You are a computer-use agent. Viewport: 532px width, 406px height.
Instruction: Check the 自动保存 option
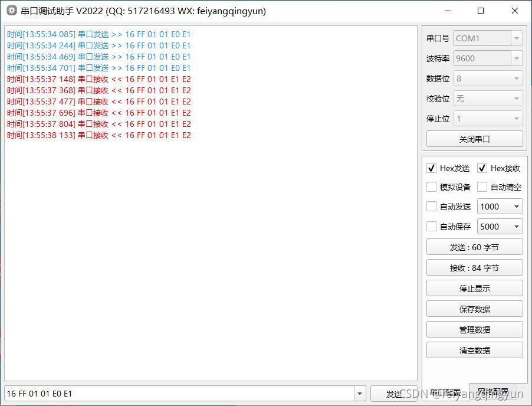(432, 227)
